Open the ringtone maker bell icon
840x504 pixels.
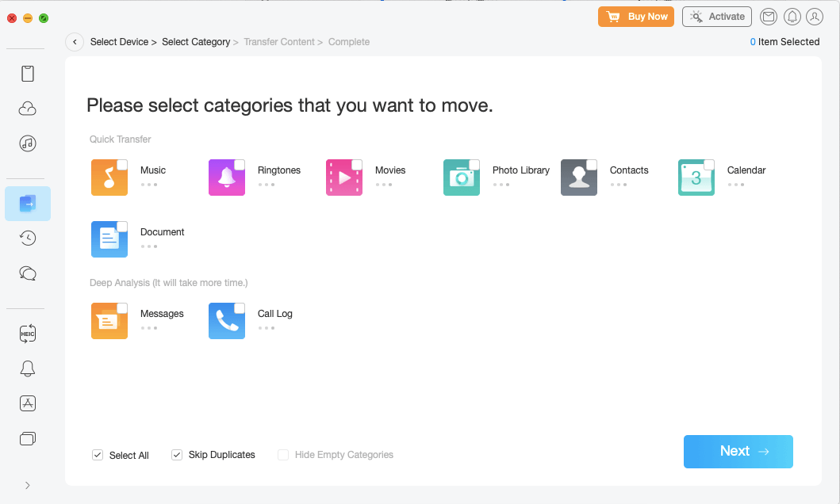click(28, 368)
